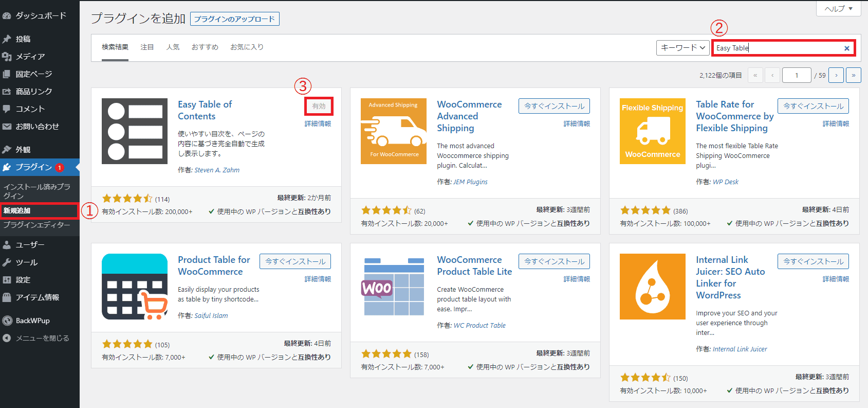This screenshot has height=408, width=868.
Task: Open Internal Link Juicer title link
Action: (730, 277)
